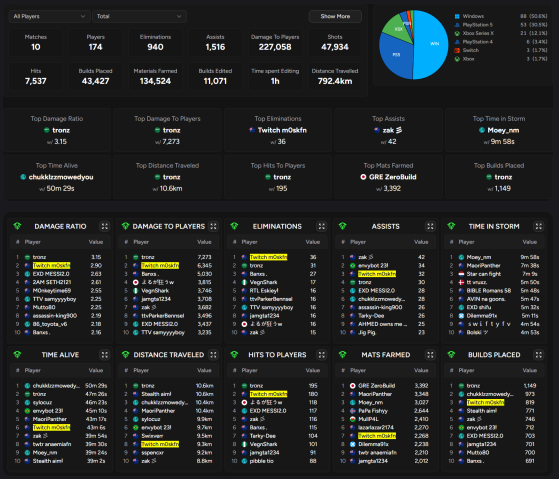
Task: Expand the Time Alive leaderboard panel
Action: click(104, 355)
